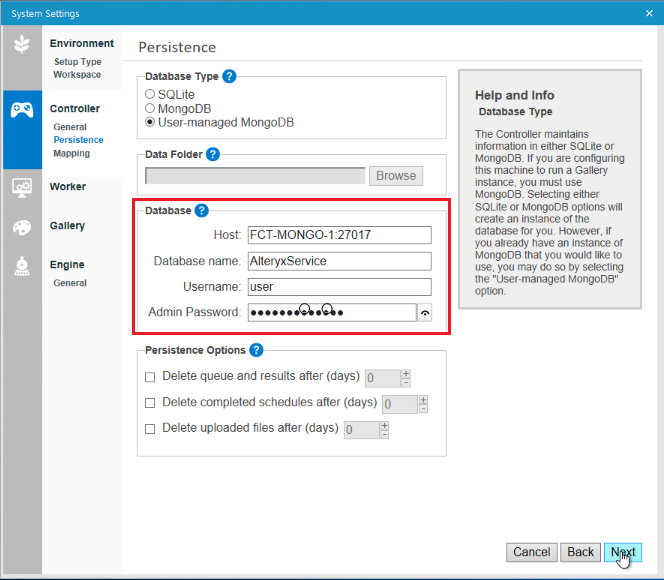
Task: Click the Back button
Action: (x=580, y=552)
